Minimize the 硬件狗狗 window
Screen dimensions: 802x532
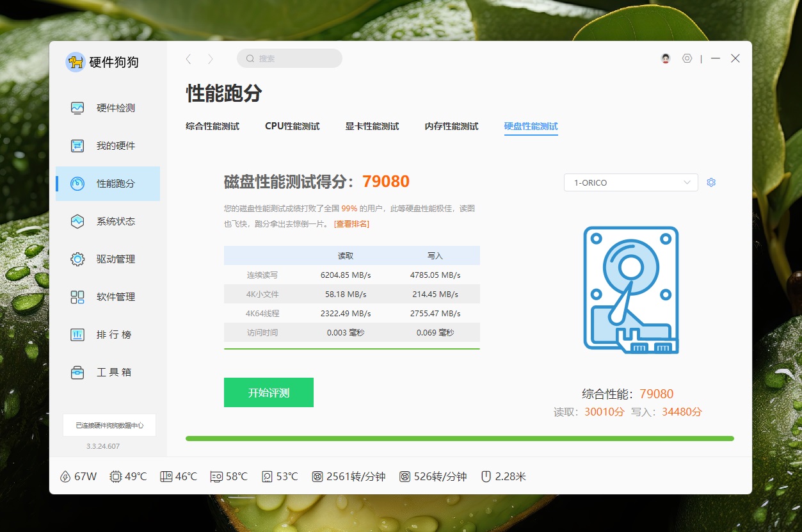click(716, 58)
